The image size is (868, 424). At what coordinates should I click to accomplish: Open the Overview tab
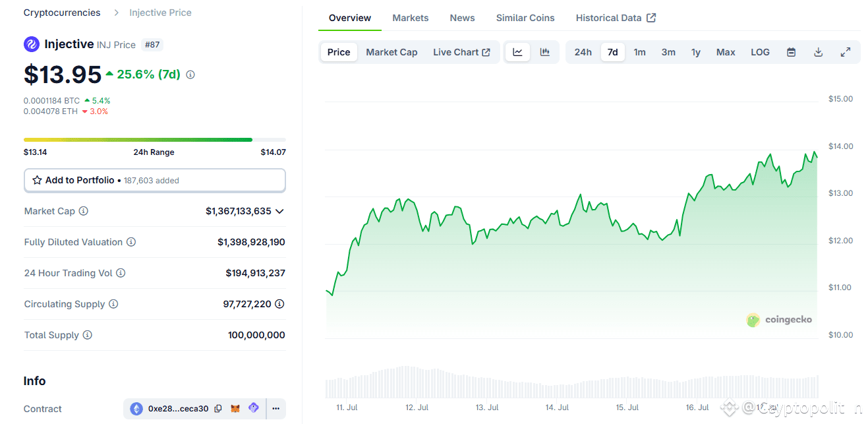click(350, 18)
